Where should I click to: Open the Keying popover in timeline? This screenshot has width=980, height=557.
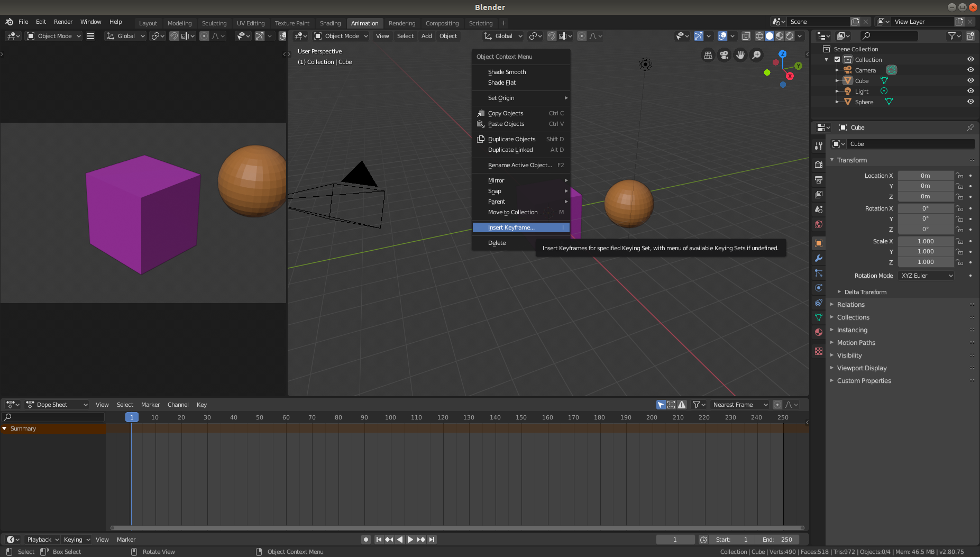coord(77,540)
